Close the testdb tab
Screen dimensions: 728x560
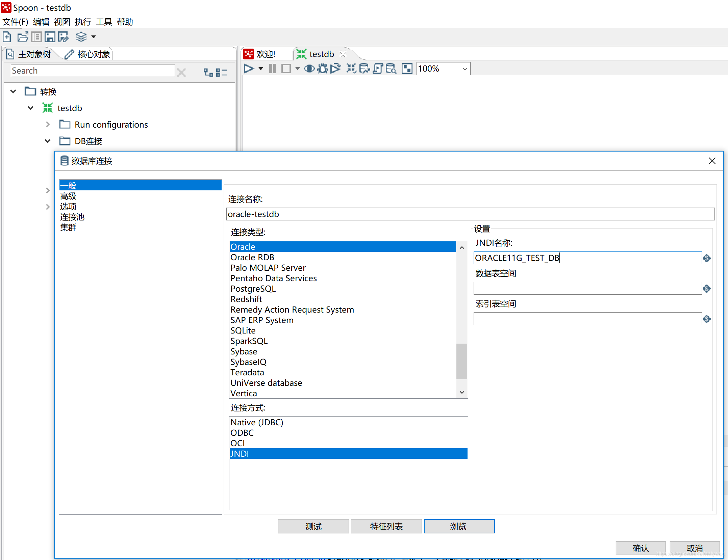pyautogui.click(x=343, y=54)
